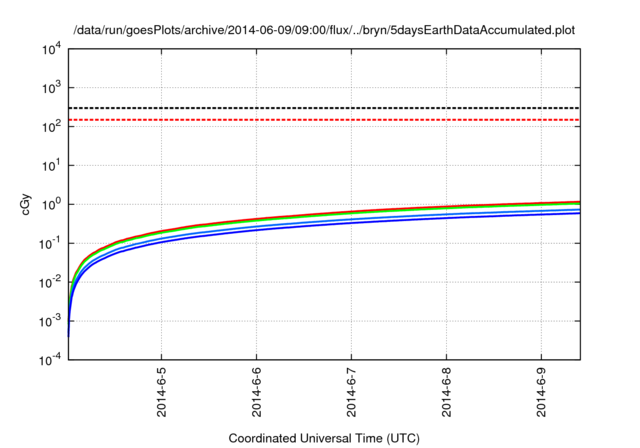The image size is (640, 448).
Task: Click the Coordinated Universal Time axis label
Action: [x=324, y=438]
